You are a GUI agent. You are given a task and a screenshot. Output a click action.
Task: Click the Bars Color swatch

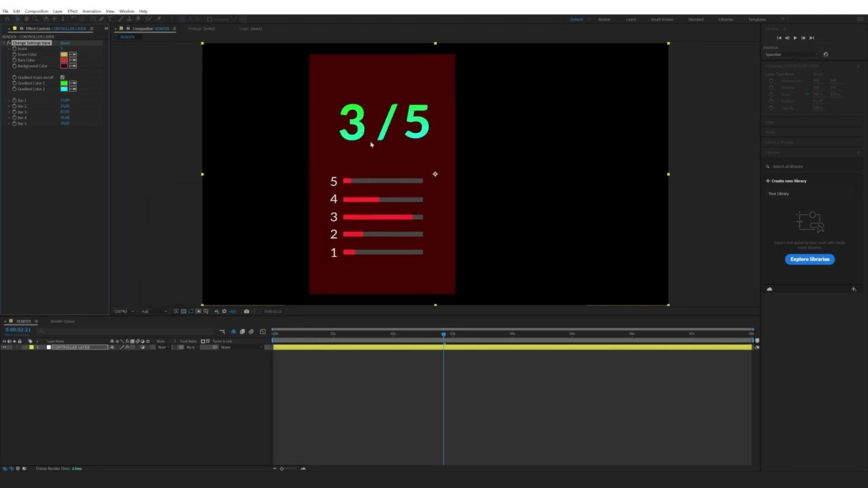click(x=63, y=60)
